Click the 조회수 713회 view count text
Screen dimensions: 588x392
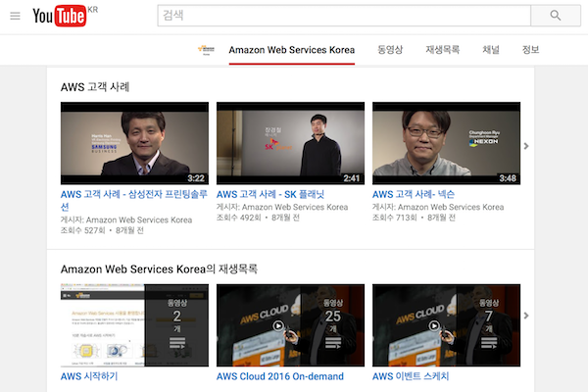tap(395, 218)
